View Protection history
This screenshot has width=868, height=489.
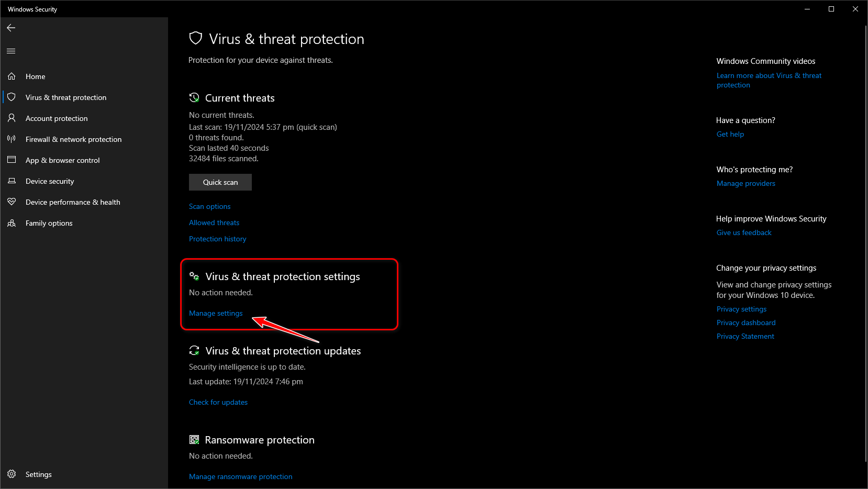(x=217, y=239)
